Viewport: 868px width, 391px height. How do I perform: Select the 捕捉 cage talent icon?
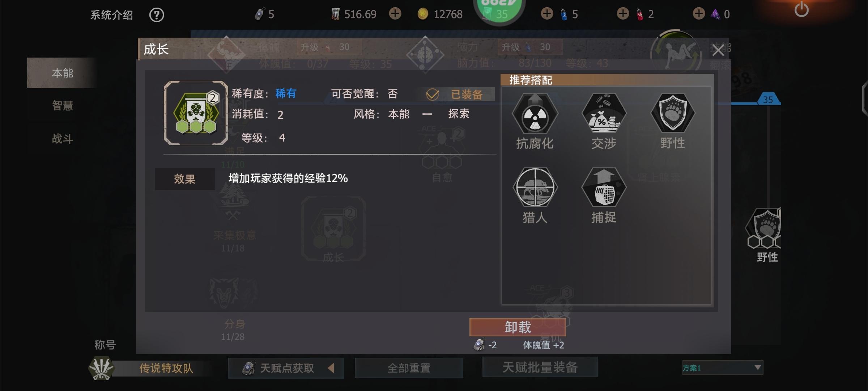[x=604, y=188]
